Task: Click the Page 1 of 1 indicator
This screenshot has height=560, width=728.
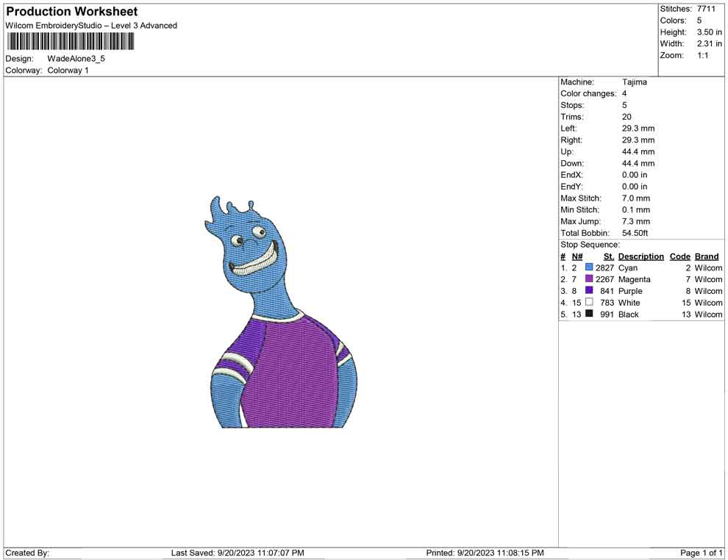Action: point(701,553)
